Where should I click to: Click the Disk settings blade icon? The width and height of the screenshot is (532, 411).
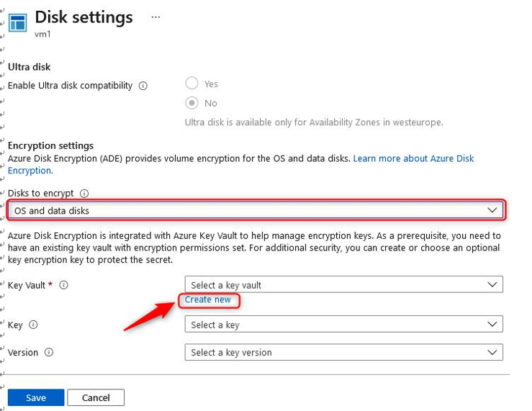pyautogui.click(x=18, y=22)
